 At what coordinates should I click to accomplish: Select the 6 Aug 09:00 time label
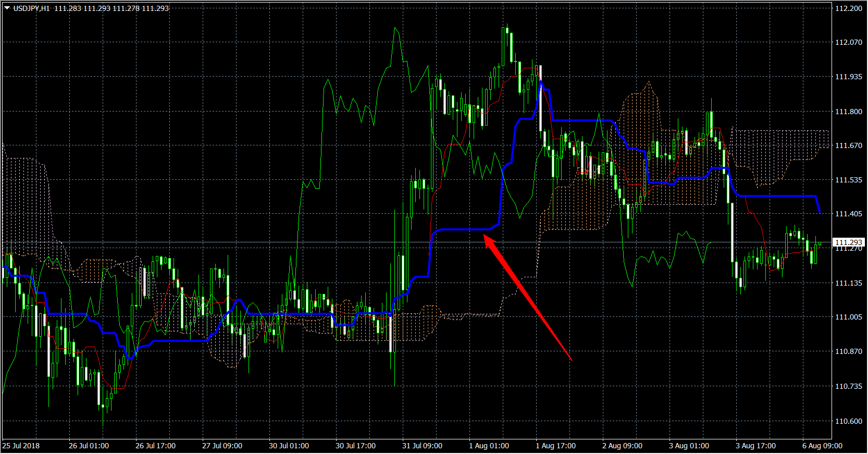[x=822, y=446]
